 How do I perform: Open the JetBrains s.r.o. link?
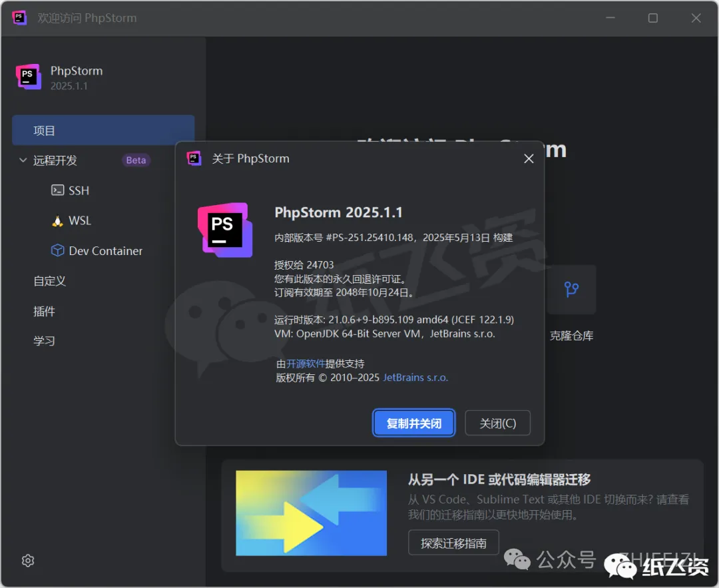coord(415,378)
